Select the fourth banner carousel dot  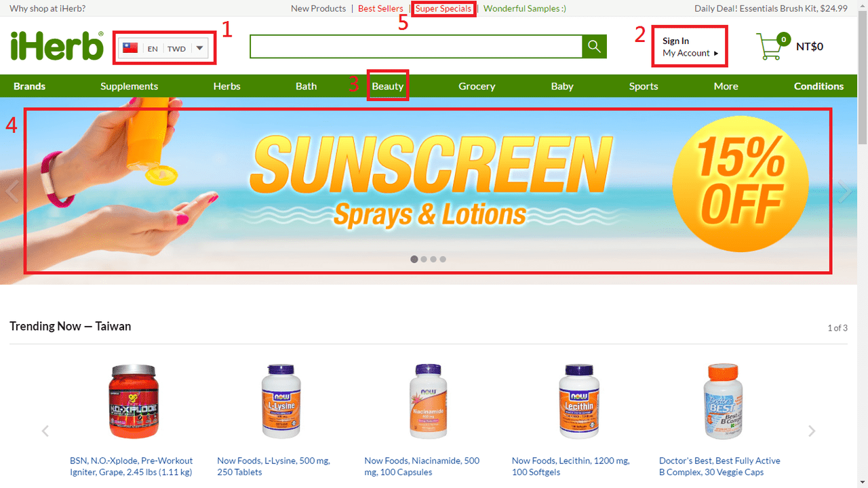(x=443, y=259)
